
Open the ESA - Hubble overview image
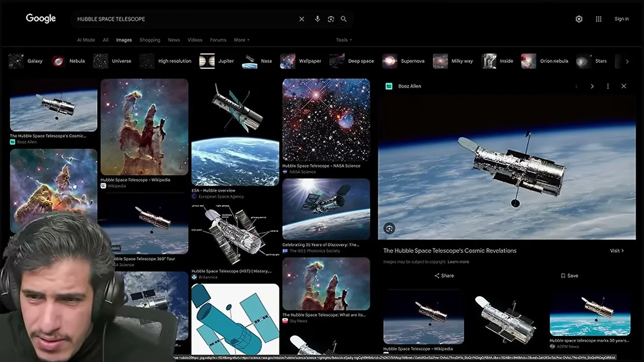pos(235,133)
